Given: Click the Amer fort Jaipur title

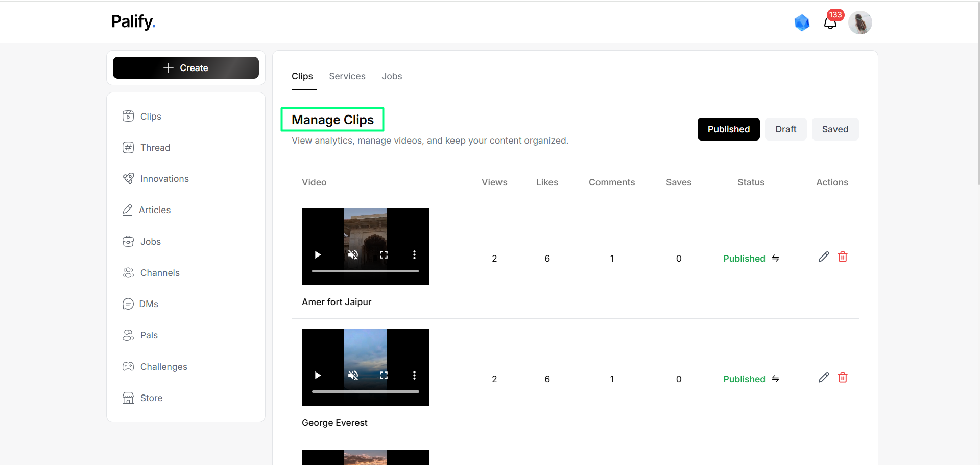Looking at the screenshot, I should coord(337,301).
